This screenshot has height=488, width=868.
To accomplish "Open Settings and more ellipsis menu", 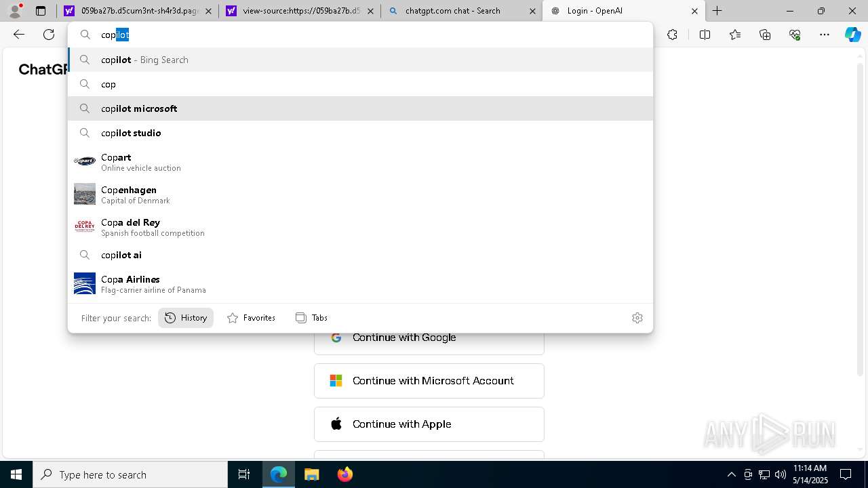I will 825,35.
